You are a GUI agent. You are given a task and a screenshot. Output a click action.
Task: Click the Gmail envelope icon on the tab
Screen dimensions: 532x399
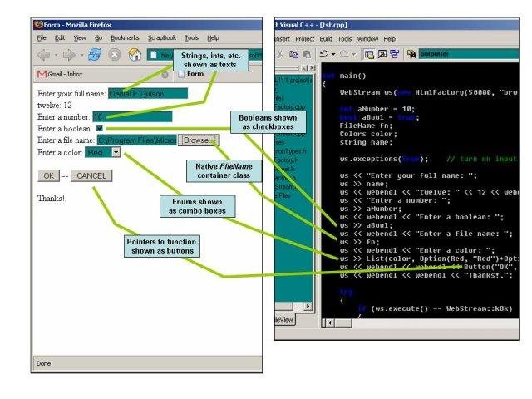coord(42,74)
